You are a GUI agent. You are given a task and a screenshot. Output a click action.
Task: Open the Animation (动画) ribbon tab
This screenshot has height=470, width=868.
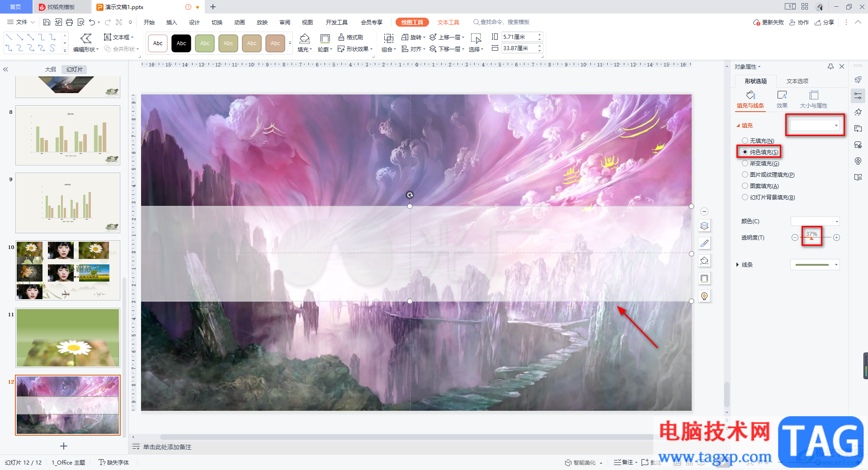point(240,22)
